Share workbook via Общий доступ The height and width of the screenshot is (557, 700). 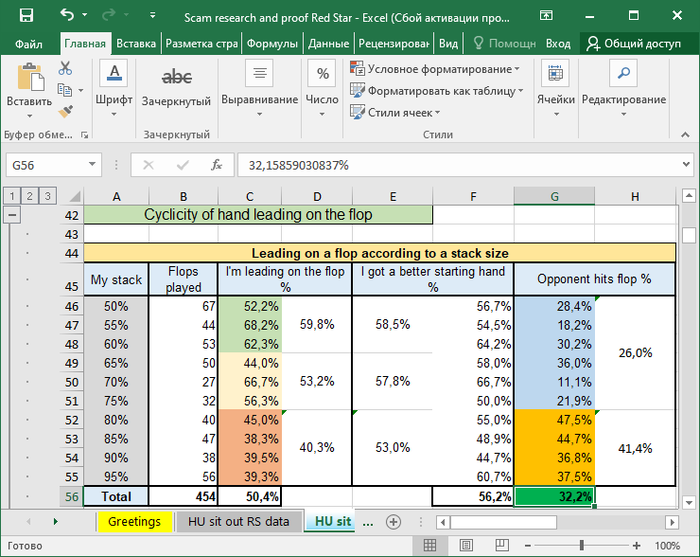coord(634,44)
